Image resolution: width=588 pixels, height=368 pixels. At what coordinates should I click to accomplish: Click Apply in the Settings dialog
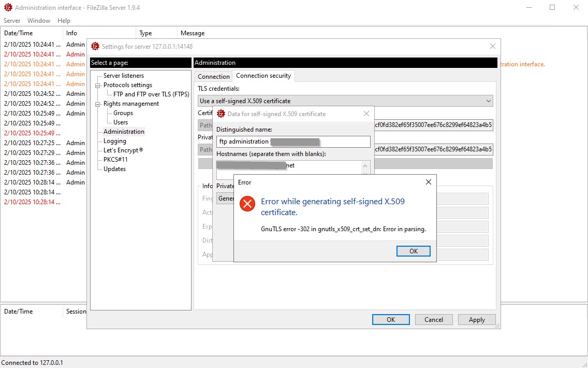tap(477, 320)
